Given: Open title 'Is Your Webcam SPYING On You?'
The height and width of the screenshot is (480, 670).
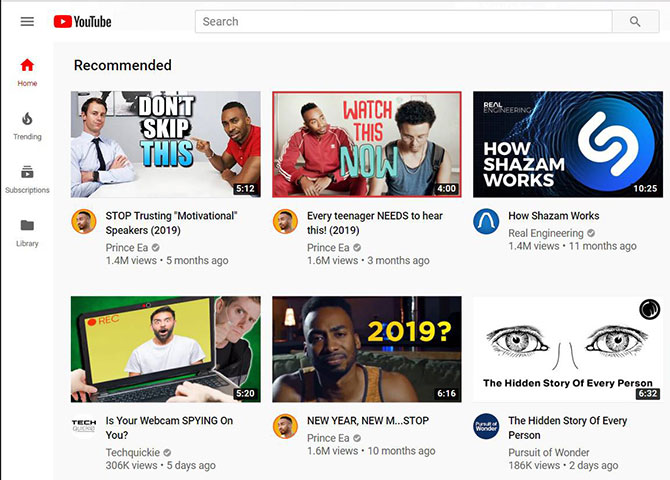Looking at the screenshot, I should 169,427.
